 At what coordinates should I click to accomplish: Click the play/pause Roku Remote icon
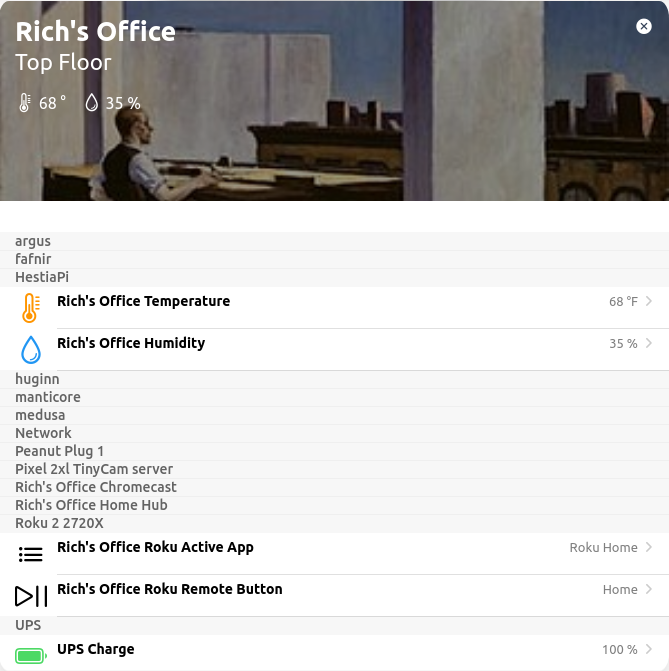click(x=31, y=596)
